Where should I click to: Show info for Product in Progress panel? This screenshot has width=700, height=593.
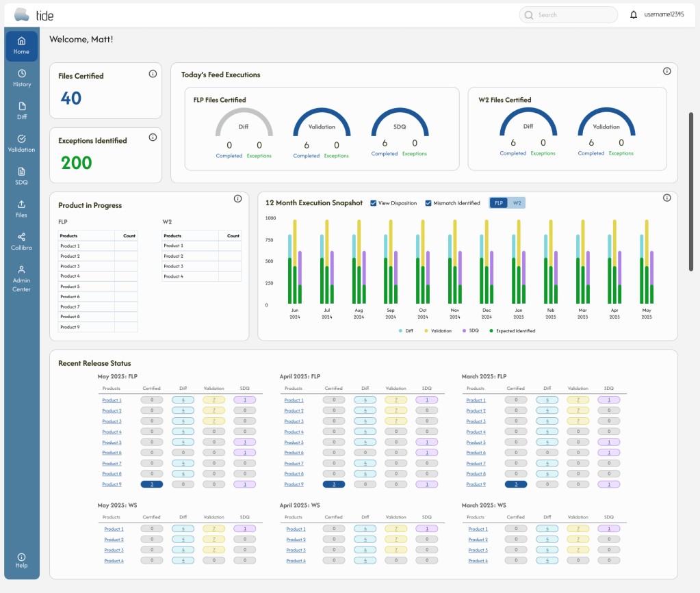[237, 199]
